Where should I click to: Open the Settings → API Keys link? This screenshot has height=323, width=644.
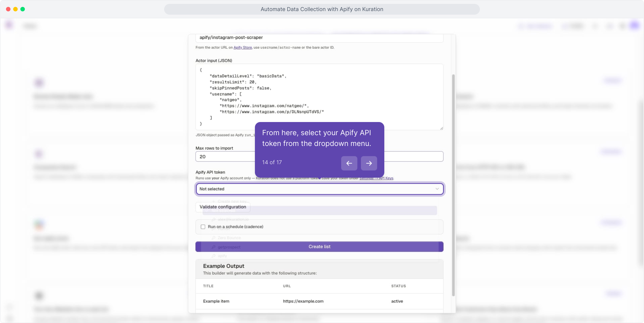pos(376,178)
